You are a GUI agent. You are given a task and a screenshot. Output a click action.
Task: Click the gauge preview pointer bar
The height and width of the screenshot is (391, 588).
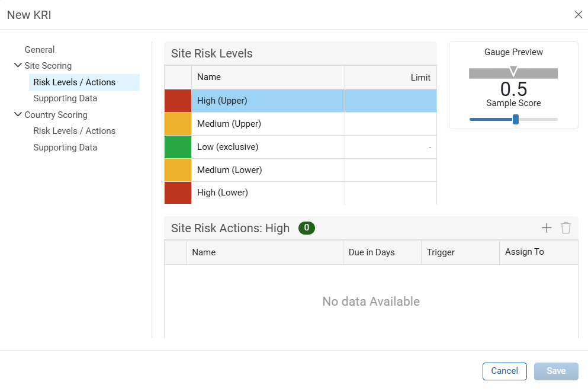513,73
